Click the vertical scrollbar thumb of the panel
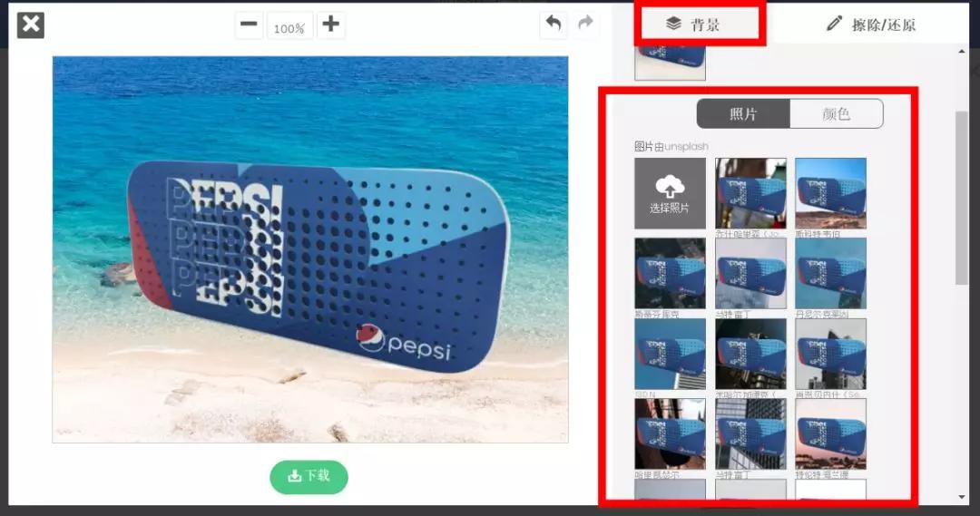This screenshot has width=980, height=516. 961,198
